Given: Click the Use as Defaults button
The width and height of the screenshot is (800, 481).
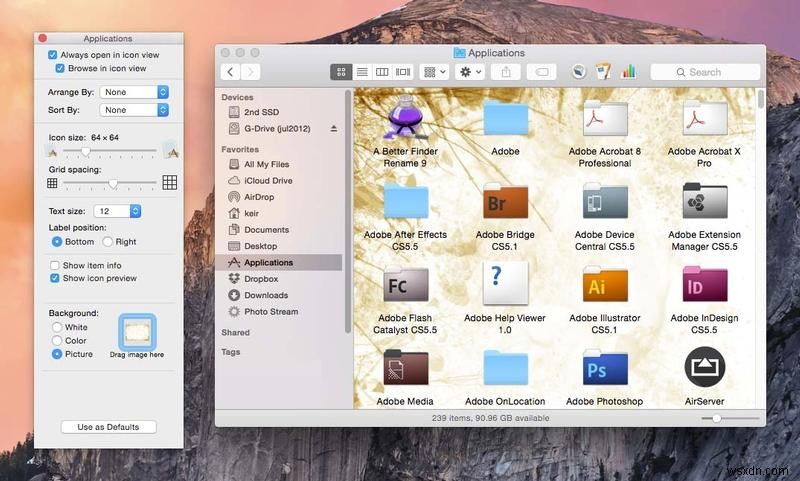Looking at the screenshot, I should [x=108, y=427].
